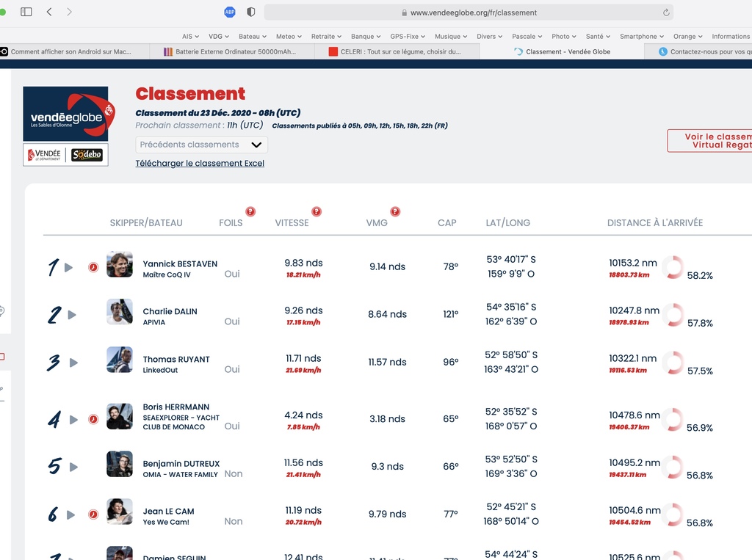Open Thomas RUYANT skipper name link
Image resolution: width=752 pixels, height=560 pixels.
tap(176, 359)
